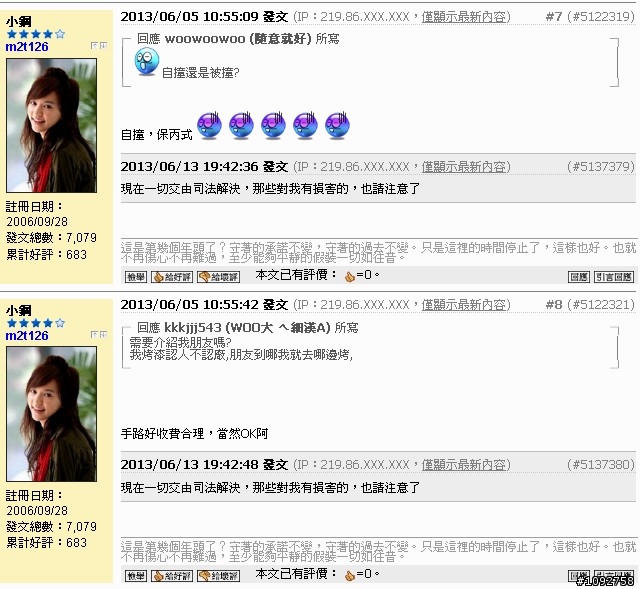The image size is (640, 589).
Task: Click the shocked blue emoticon in the woowoowoo quote
Action: click(147, 61)
